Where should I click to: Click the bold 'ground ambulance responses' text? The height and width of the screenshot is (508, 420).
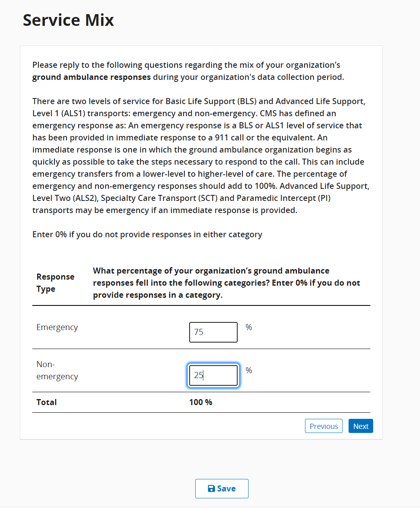click(91, 77)
